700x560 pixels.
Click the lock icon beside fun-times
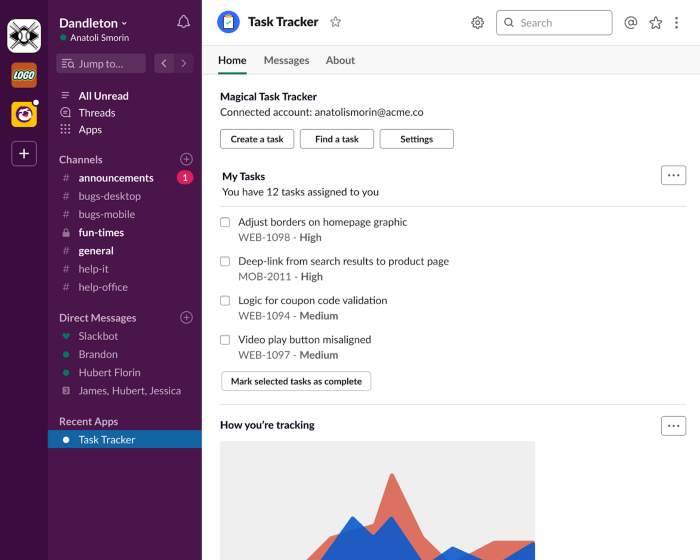[x=66, y=233]
